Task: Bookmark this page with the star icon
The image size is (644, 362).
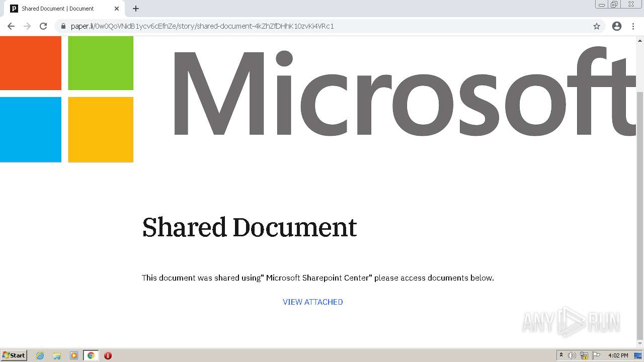Action: coord(597,26)
